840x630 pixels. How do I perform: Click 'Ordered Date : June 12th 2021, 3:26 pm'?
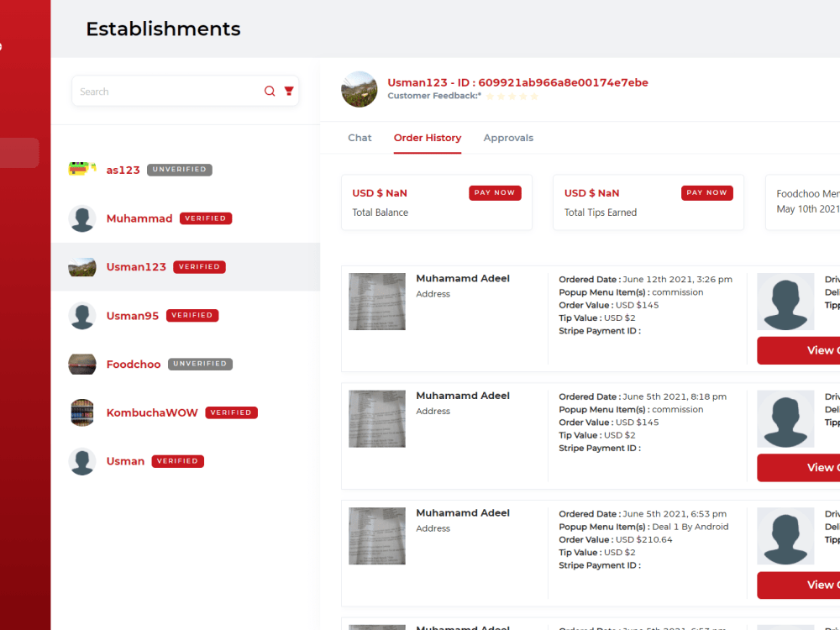click(x=645, y=279)
